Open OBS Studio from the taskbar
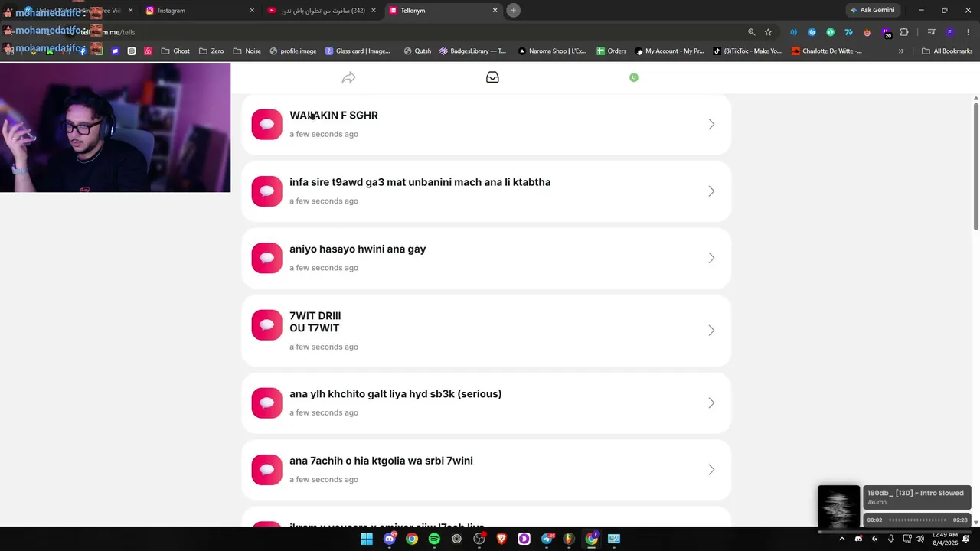 479,539
